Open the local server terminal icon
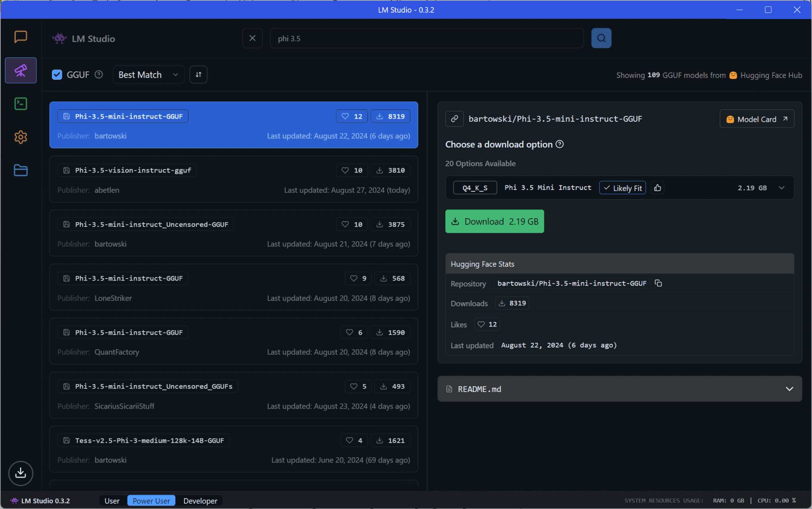The height and width of the screenshot is (509, 812). [x=21, y=104]
